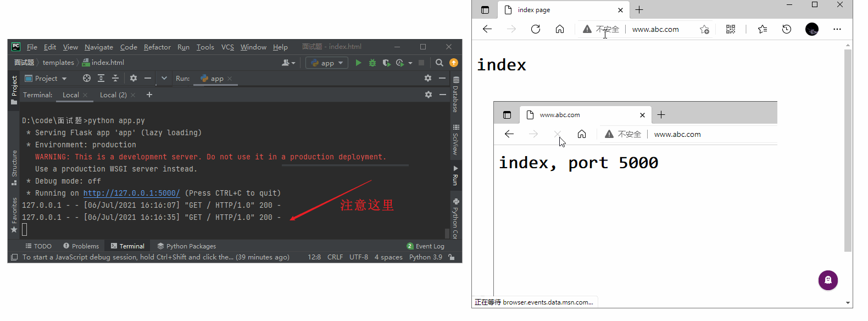Open the File menu
The height and width of the screenshot is (321, 868).
(32, 47)
